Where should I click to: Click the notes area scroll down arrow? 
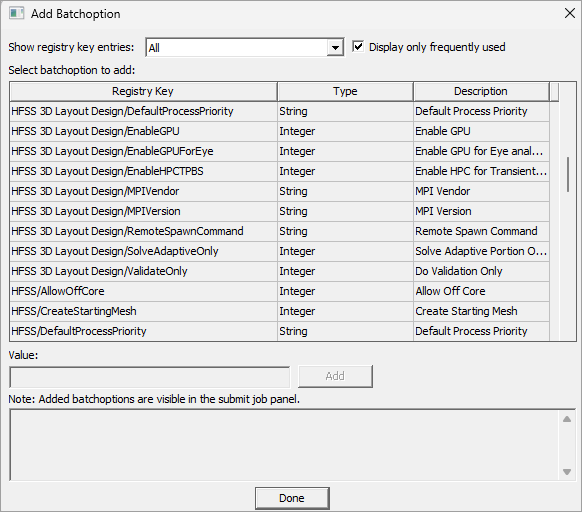pyautogui.click(x=567, y=472)
